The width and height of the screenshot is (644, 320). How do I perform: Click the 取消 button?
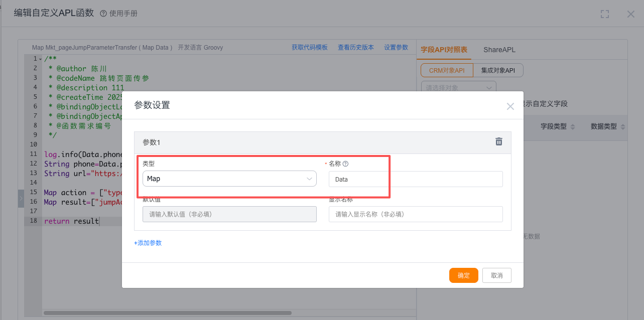click(x=496, y=275)
